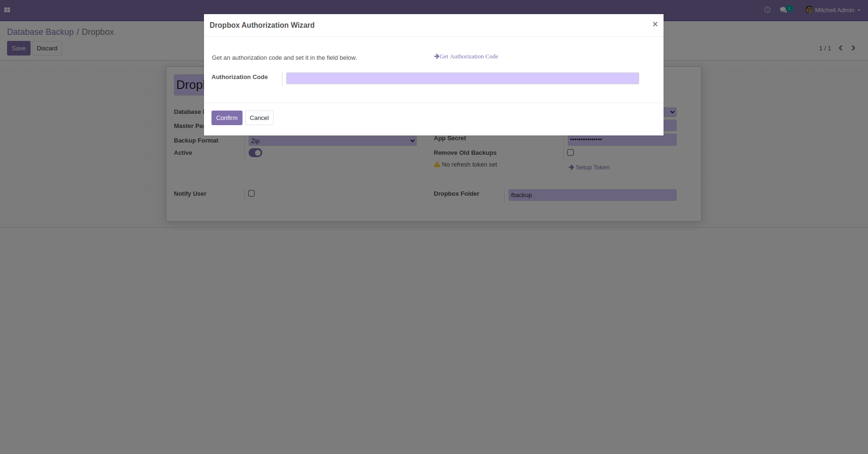Screen dimensions: 868x454
Task: Open the activities clock icon
Action: tap(767, 10)
